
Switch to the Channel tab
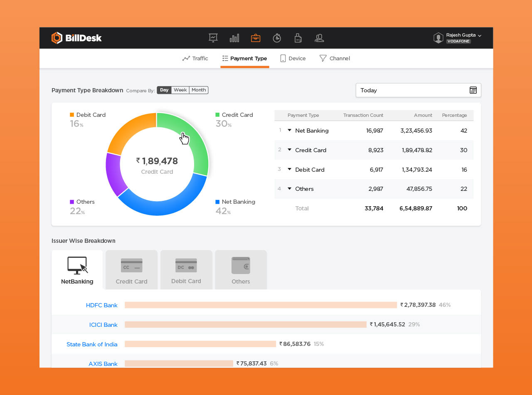pos(335,59)
